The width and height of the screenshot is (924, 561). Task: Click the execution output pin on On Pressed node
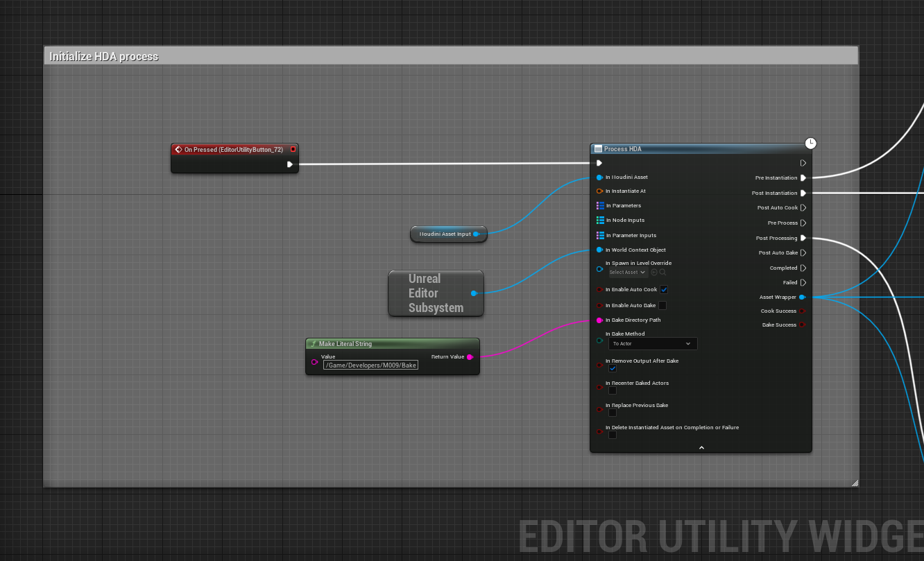click(x=290, y=164)
